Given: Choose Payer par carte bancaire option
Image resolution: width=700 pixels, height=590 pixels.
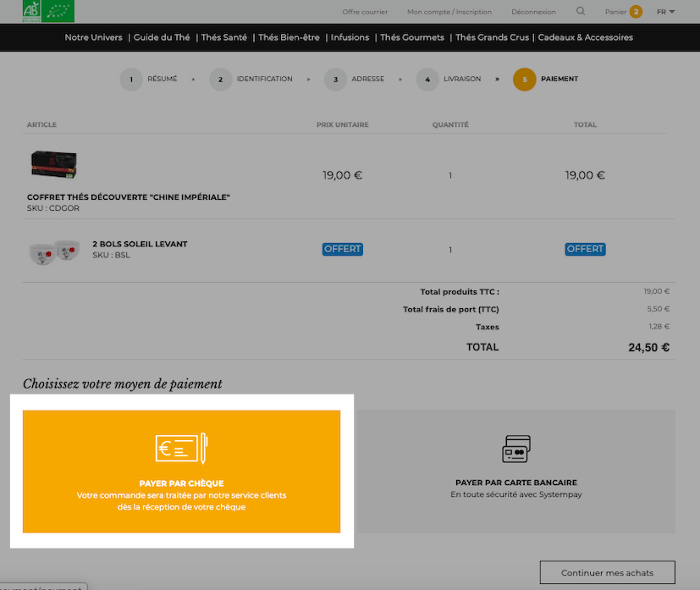Looking at the screenshot, I should [516, 471].
